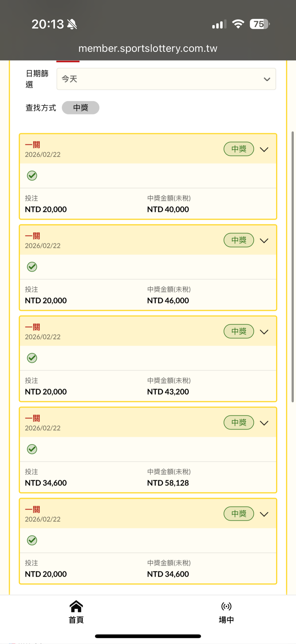Screen dimensions: 296x644
Task: Tap the 一關 title of NTD 43,200 ticket
Action: pos(33,327)
